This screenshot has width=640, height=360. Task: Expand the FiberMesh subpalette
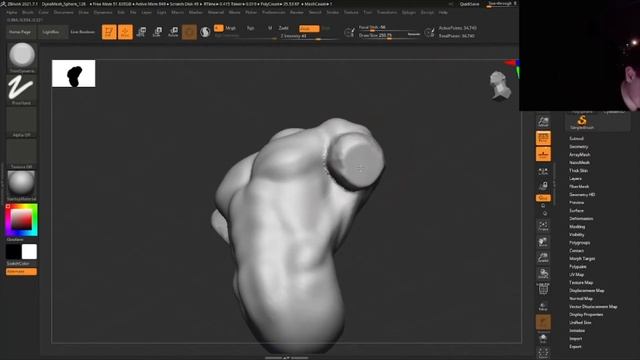[x=579, y=187]
